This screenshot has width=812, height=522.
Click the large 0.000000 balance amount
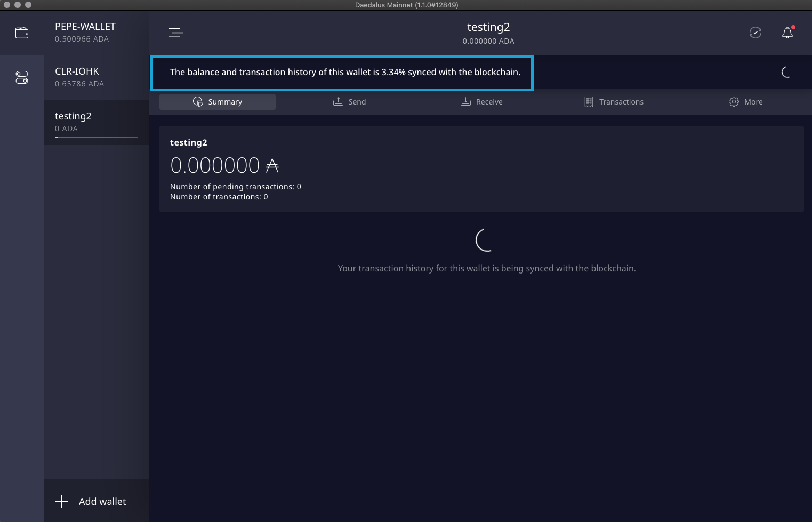(215, 166)
